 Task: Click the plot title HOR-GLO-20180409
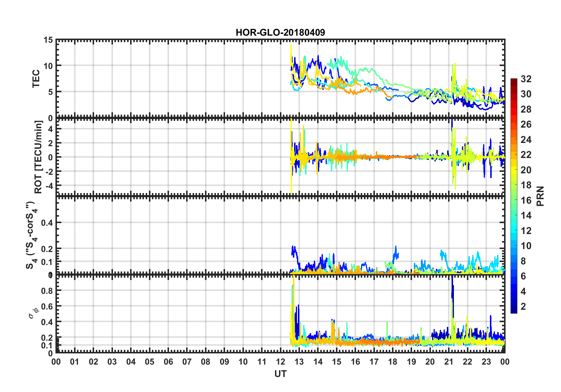pos(280,32)
